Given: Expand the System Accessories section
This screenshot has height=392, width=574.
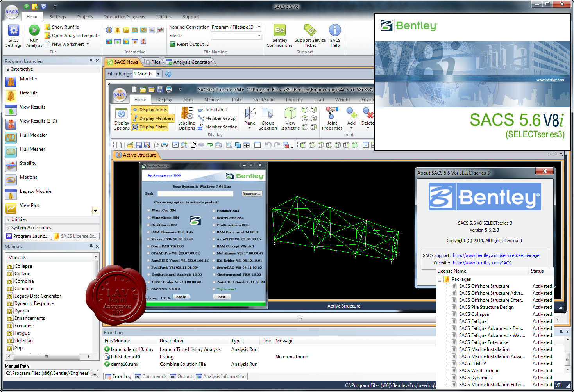Looking at the screenshot, I should [x=31, y=228].
